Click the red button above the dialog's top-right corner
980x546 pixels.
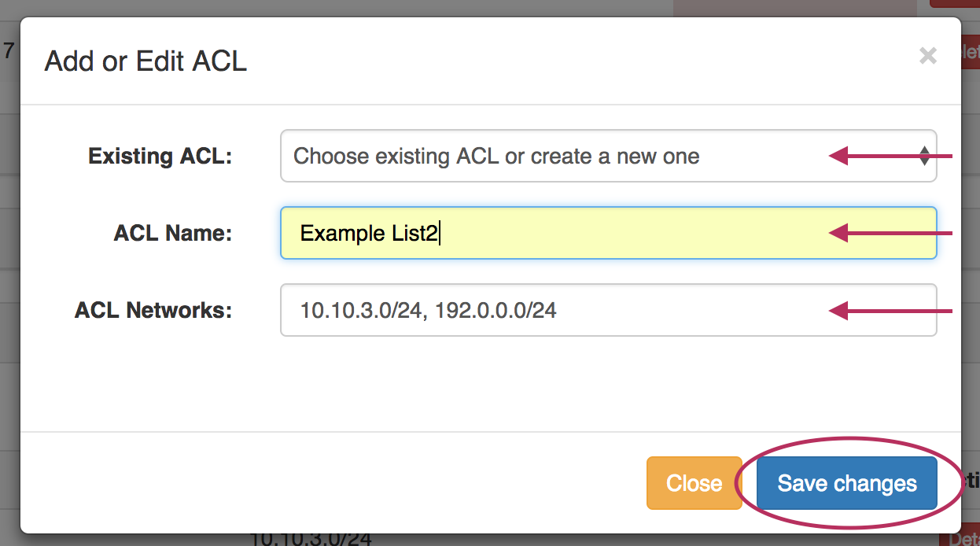coord(954,4)
